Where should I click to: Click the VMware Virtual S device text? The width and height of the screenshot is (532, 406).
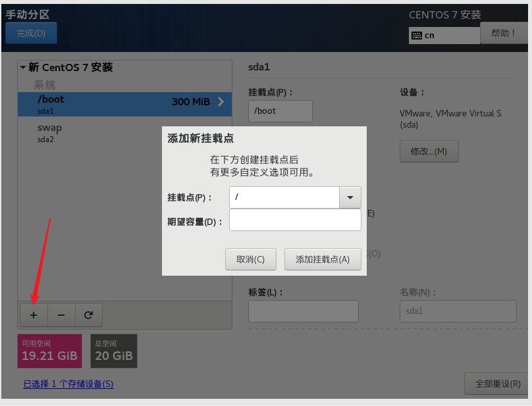pos(450,118)
